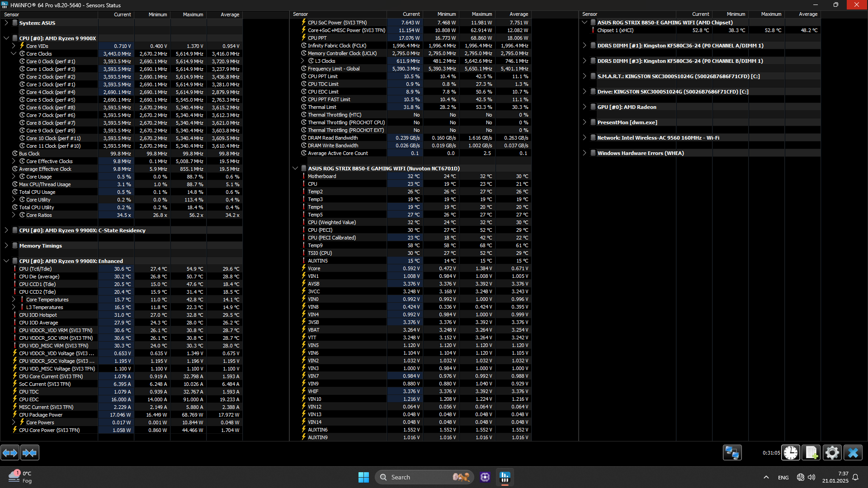Collapse ASUS ROG STRIX Nuvoton NCT6701D section
Screen dimensions: 868x488
[x=295, y=168]
